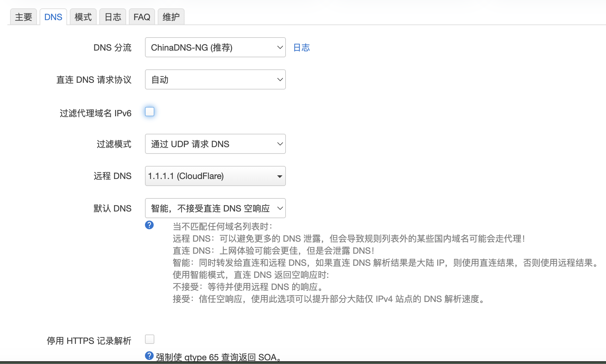
Task: Click the 默认 DNS field label
Action: click(112, 208)
